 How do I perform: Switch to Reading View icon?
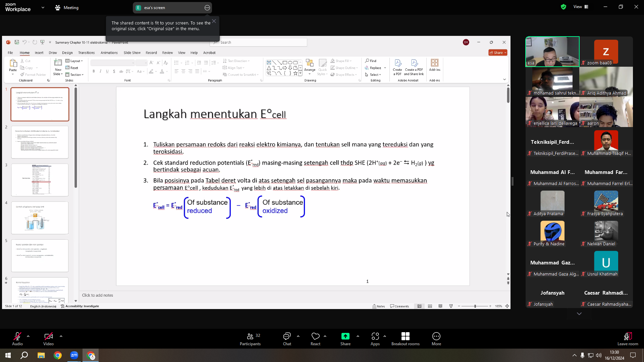pyautogui.click(x=440, y=306)
